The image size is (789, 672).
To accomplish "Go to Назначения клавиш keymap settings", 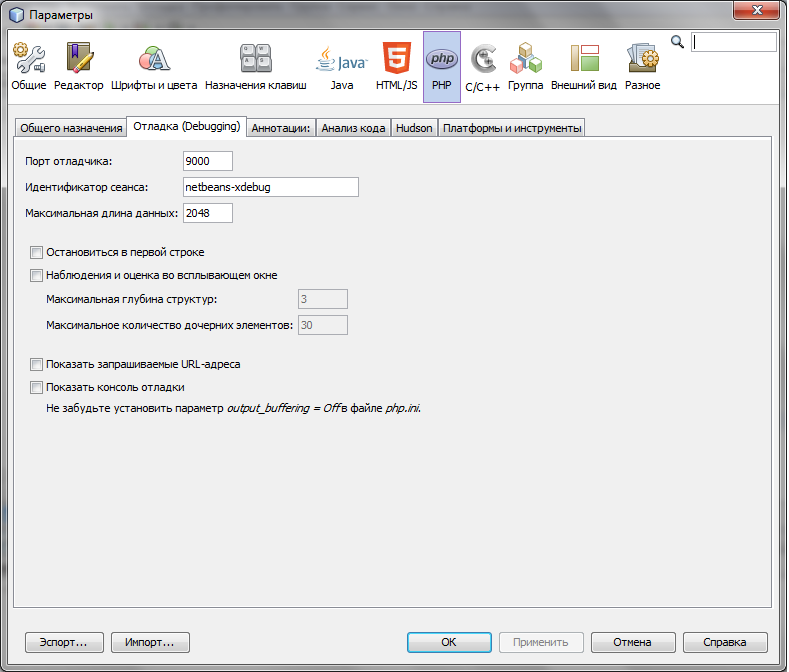I will 255,66.
